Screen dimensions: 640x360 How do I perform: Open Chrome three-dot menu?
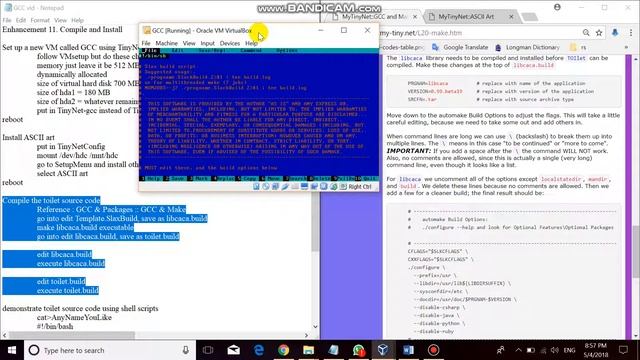[631, 33]
